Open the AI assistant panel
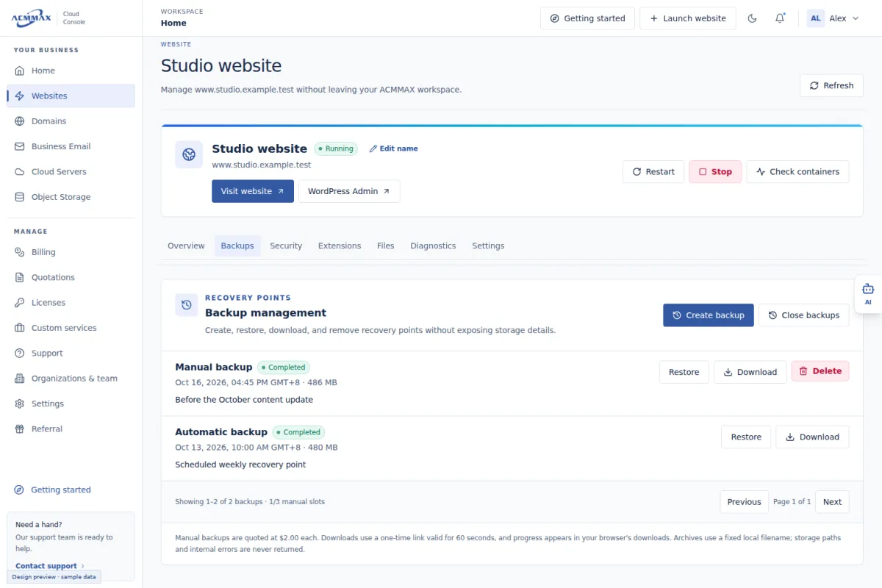The image size is (882, 588). pyautogui.click(x=868, y=294)
